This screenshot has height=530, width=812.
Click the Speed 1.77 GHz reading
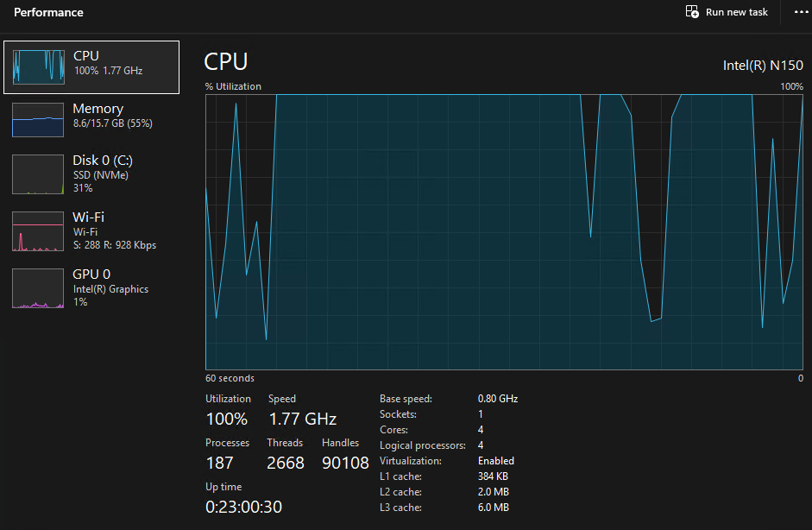click(x=302, y=419)
